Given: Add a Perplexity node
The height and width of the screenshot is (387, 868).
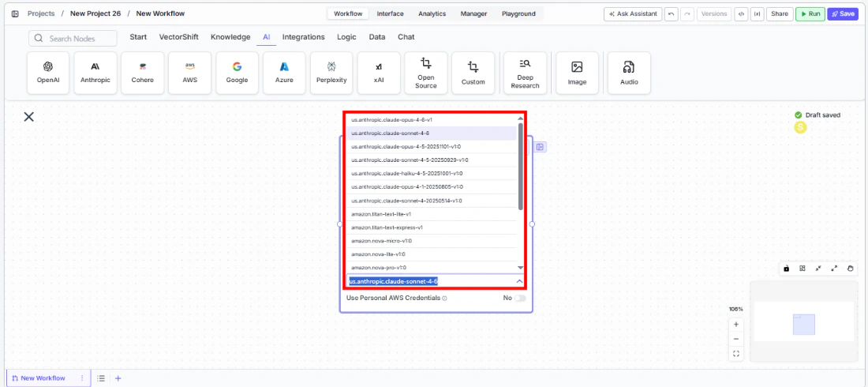Looking at the screenshot, I should 331,73.
